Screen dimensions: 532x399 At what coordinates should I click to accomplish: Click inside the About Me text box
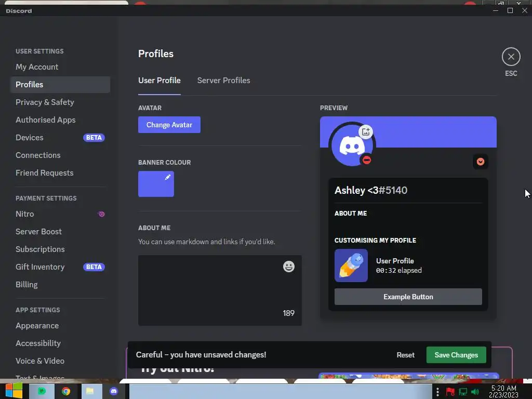[220, 290]
